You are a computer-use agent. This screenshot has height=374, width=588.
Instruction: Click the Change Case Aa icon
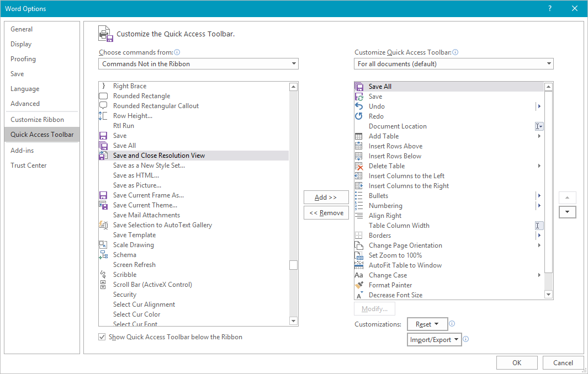[359, 275]
